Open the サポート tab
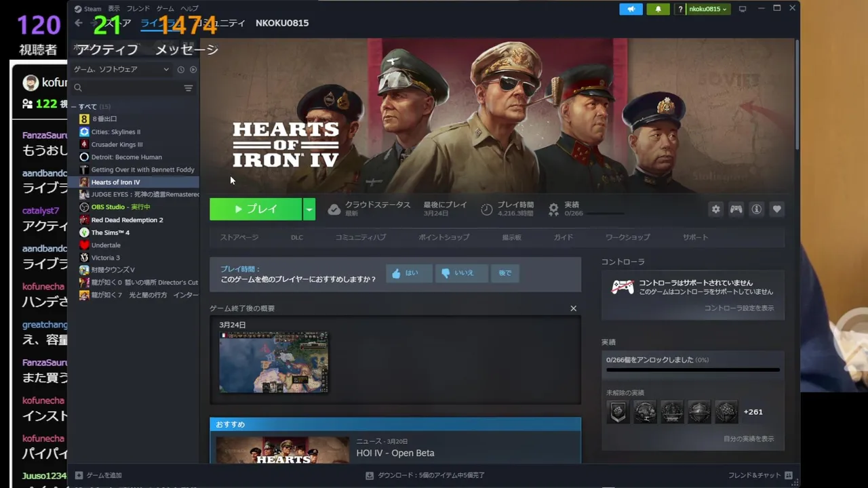This screenshot has width=868, height=488. coord(695,237)
